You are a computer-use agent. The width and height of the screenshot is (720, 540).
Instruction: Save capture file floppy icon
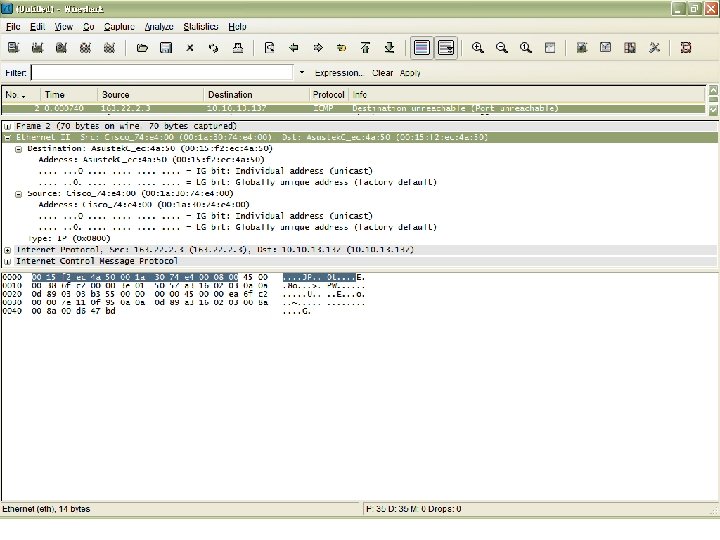coord(166,48)
